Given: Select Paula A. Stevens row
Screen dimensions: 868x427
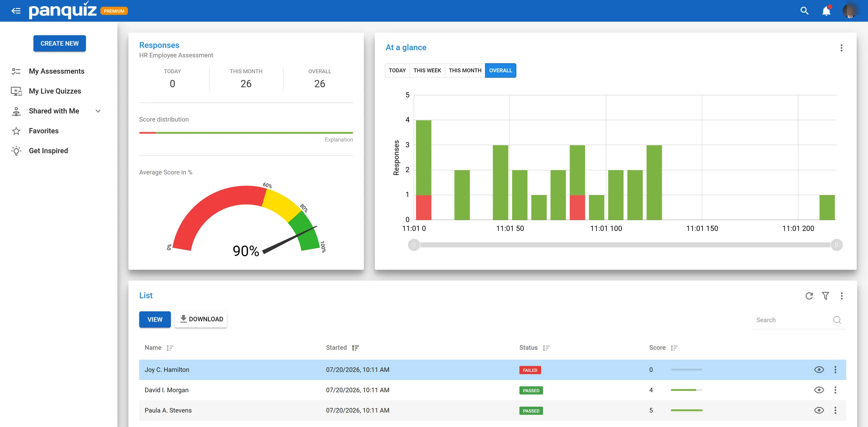Looking at the screenshot, I should tap(493, 410).
